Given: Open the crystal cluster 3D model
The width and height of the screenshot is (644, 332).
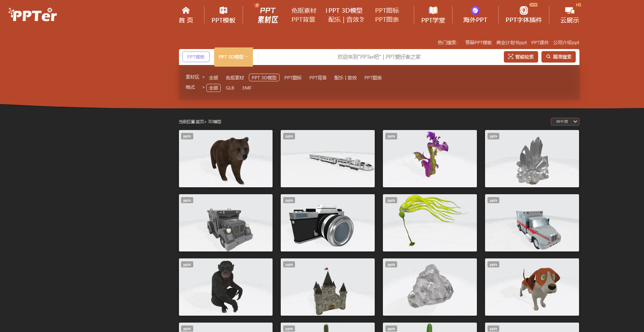Looking at the screenshot, I should (x=532, y=159).
